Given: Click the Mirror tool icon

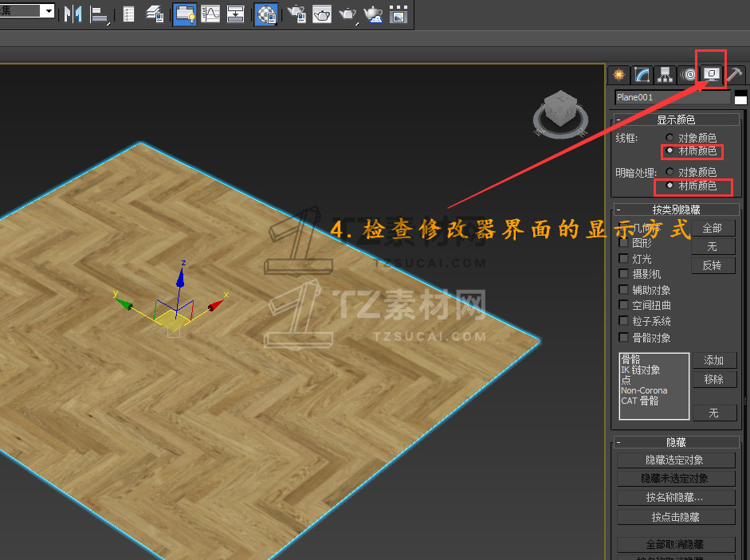Looking at the screenshot, I should tap(73, 14).
